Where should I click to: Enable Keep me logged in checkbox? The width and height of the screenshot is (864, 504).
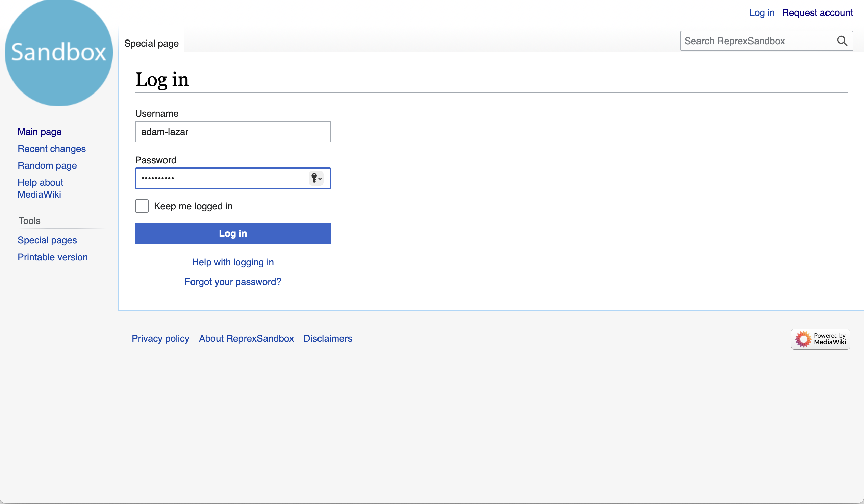click(x=142, y=206)
